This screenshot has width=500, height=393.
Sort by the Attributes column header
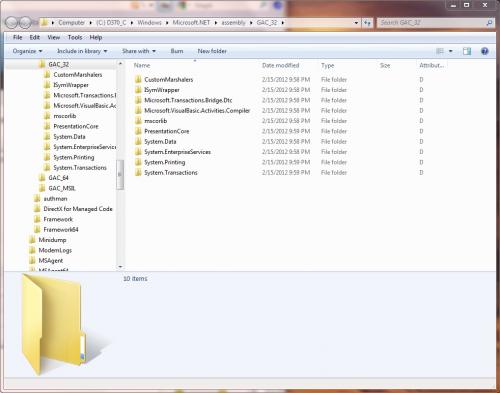431,65
